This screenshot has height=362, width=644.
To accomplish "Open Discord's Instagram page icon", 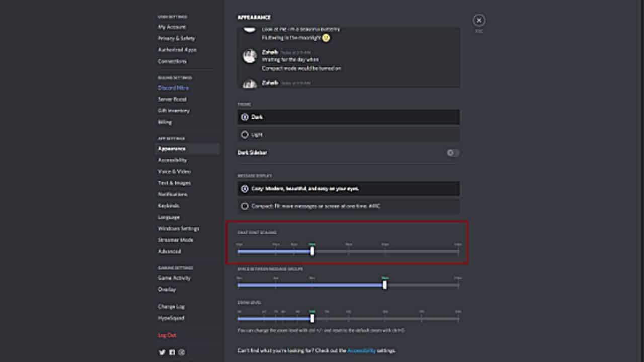I will [182, 352].
